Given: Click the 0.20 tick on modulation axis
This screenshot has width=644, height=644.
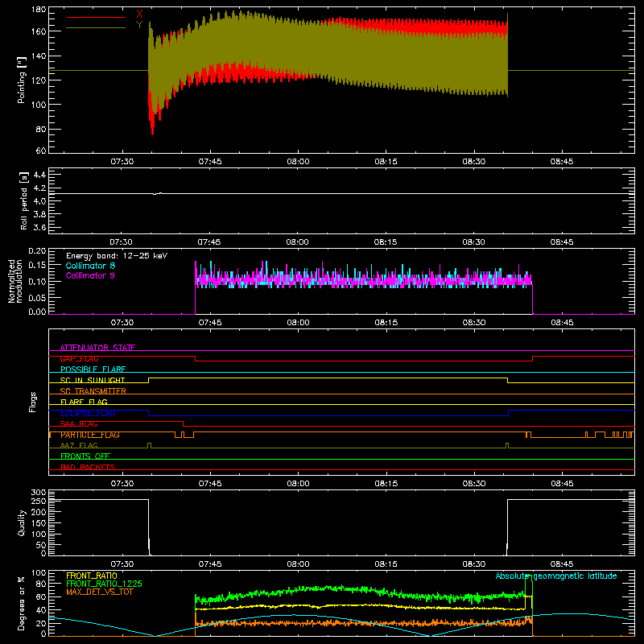Looking at the screenshot, I should pyautogui.click(x=38, y=251).
